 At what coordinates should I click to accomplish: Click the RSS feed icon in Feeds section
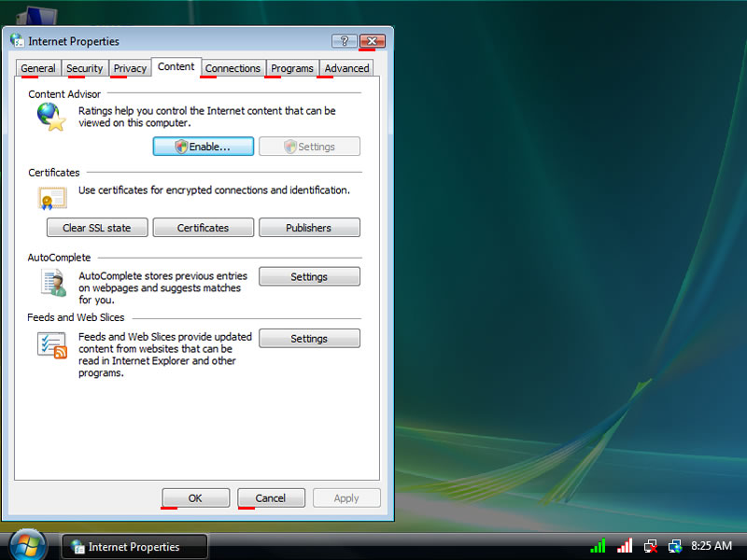(51, 345)
